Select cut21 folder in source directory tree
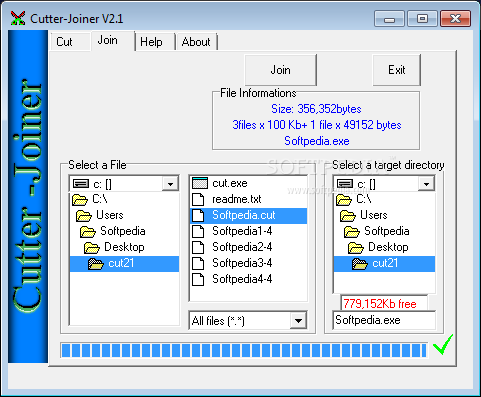Image resolution: width=481 pixels, height=397 pixels. [124, 264]
